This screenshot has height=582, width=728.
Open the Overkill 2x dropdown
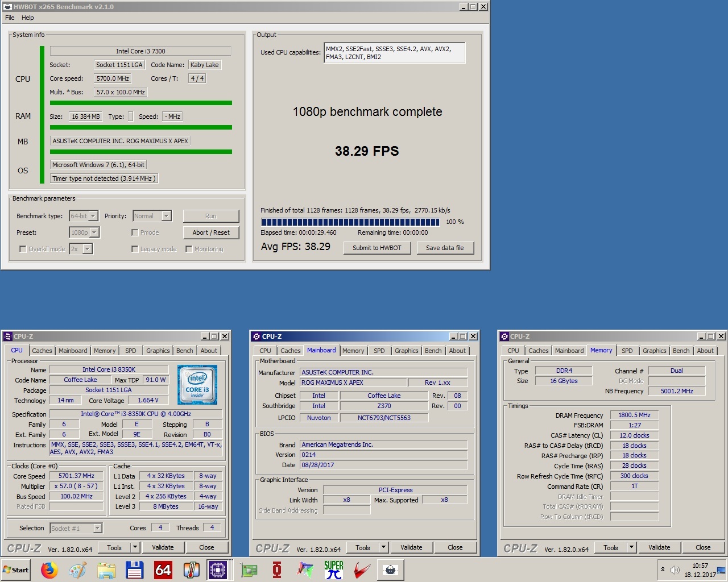[x=81, y=249]
